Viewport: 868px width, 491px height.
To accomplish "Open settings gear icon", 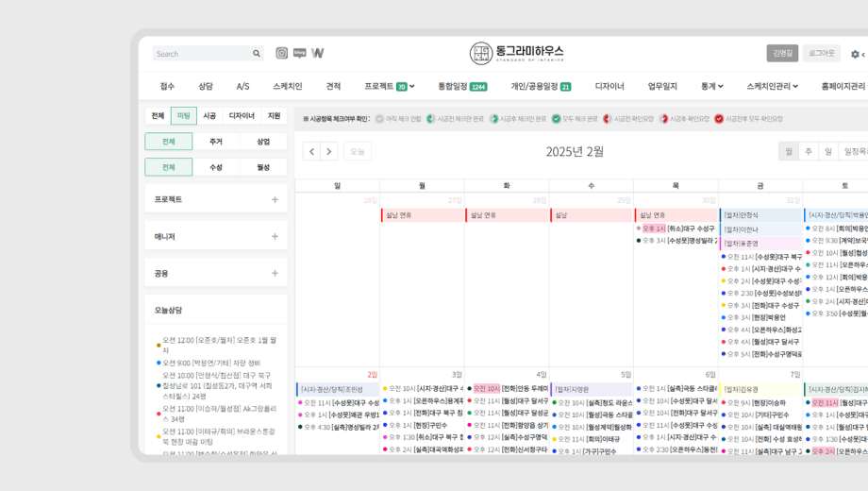I will click(856, 55).
